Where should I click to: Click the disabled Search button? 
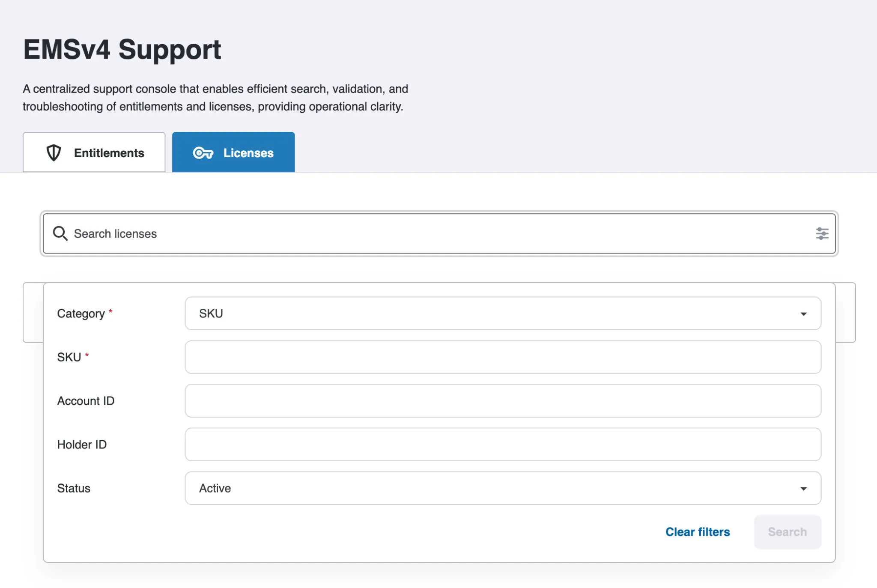787,532
